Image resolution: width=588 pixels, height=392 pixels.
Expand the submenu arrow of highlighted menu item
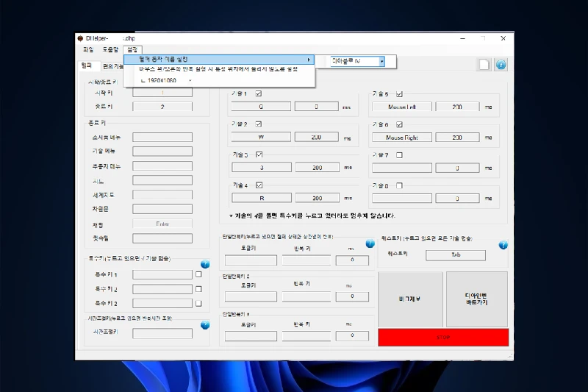[309, 60]
